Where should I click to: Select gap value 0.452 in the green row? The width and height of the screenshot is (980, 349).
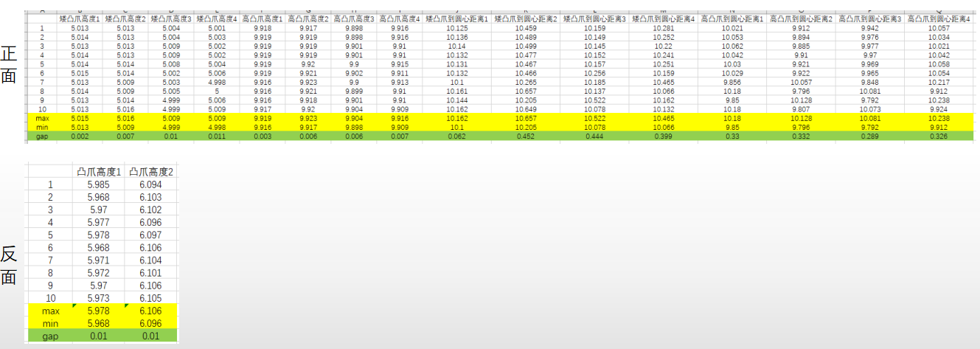point(525,136)
